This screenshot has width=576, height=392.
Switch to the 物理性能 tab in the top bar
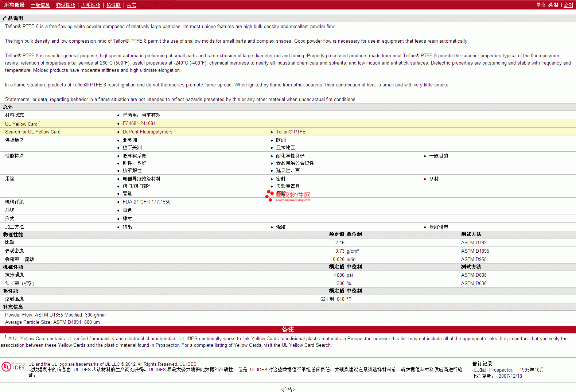[65, 5]
